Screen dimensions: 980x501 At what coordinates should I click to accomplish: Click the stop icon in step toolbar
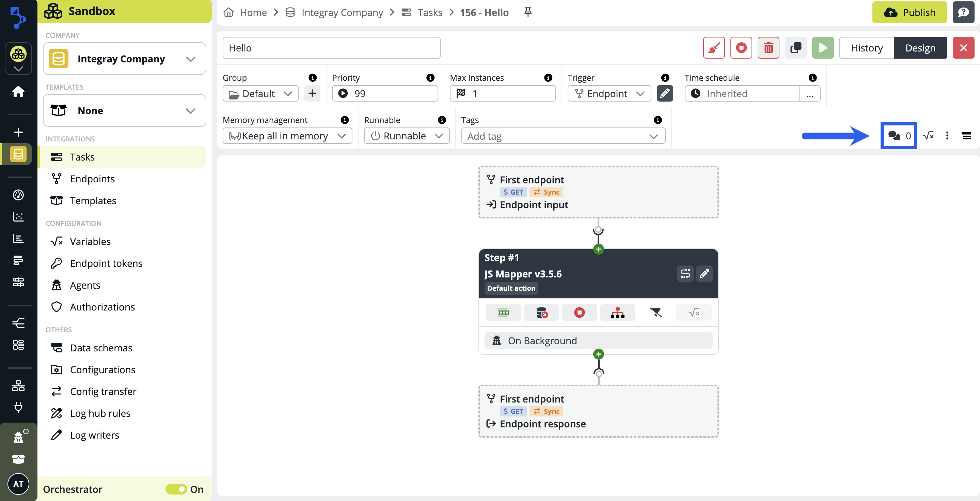pos(579,313)
